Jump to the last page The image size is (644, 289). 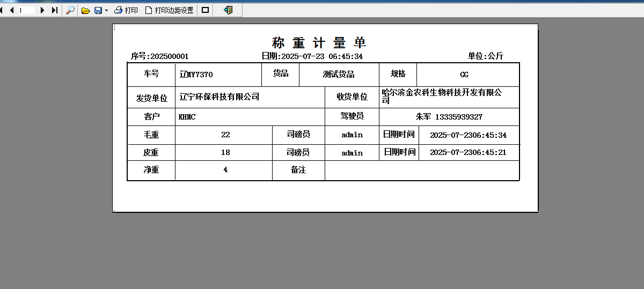[x=54, y=10]
